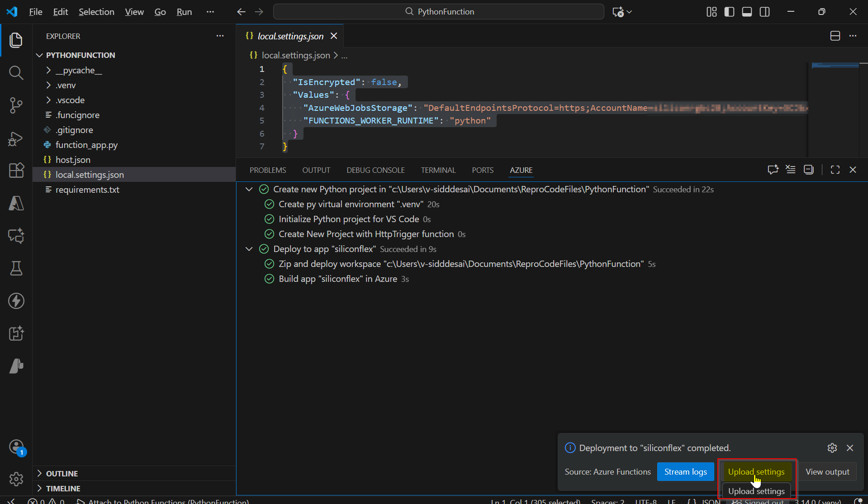
Task: Open the File menu
Action: (x=35, y=12)
